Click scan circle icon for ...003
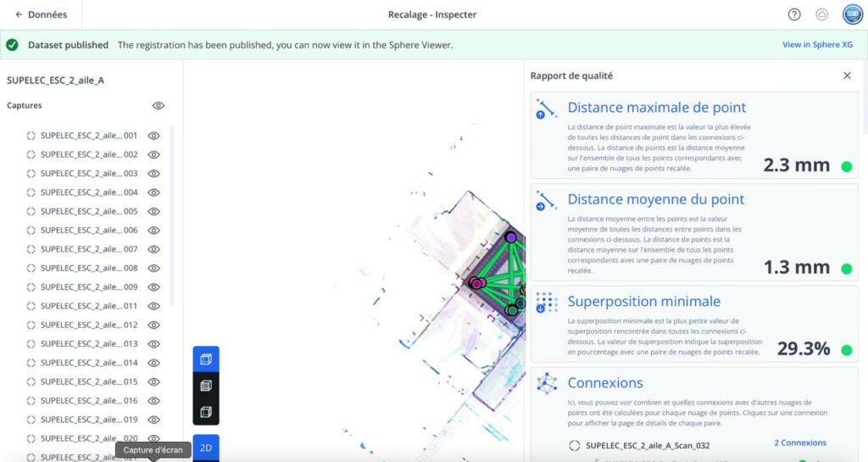Image resolution: width=868 pixels, height=462 pixels. pyautogui.click(x=31, y=173)
